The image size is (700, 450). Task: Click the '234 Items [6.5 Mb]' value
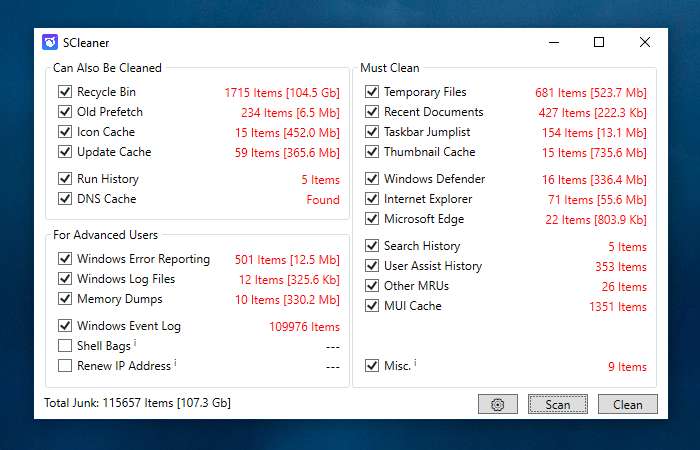pos(290,113)
